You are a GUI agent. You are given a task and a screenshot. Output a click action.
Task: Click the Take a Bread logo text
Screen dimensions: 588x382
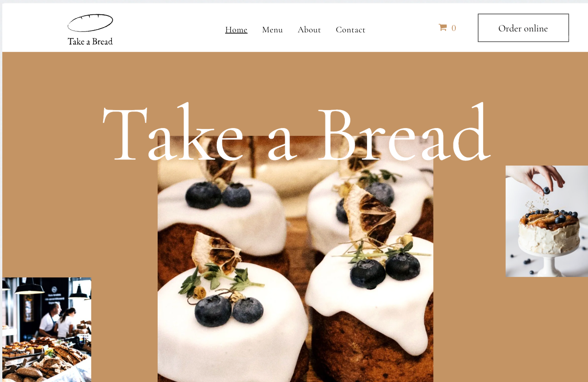point(90,41)
